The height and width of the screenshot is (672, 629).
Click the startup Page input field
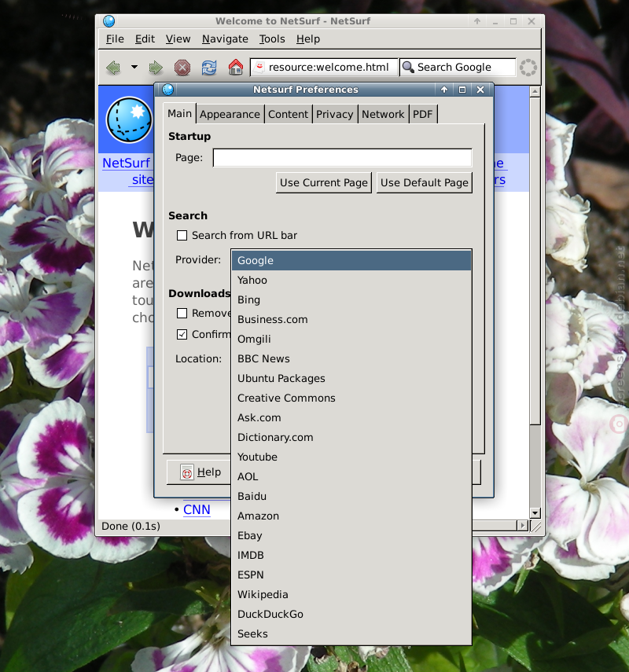[x=343, y=158]
